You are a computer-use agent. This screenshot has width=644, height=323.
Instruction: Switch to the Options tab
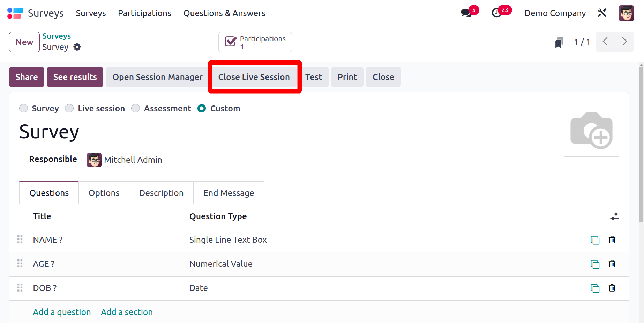(x=104, y=193)
